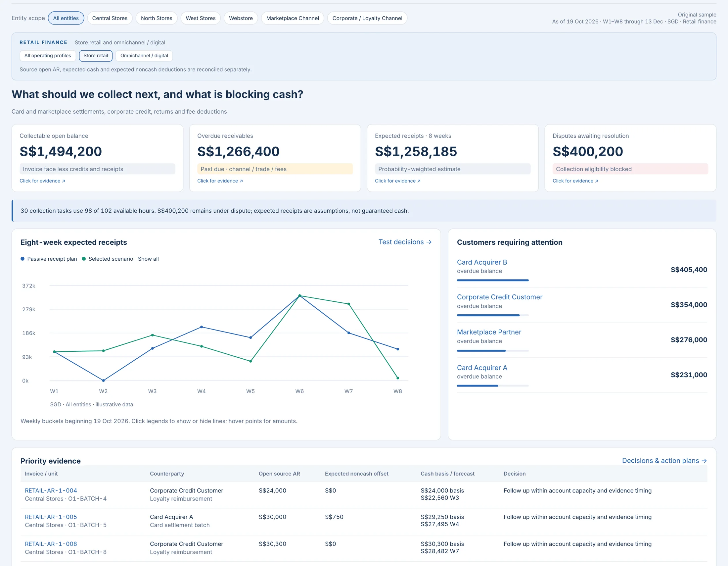Filter by North Stores entity
This screenshot has width=728, height=566.
(156, 18)
